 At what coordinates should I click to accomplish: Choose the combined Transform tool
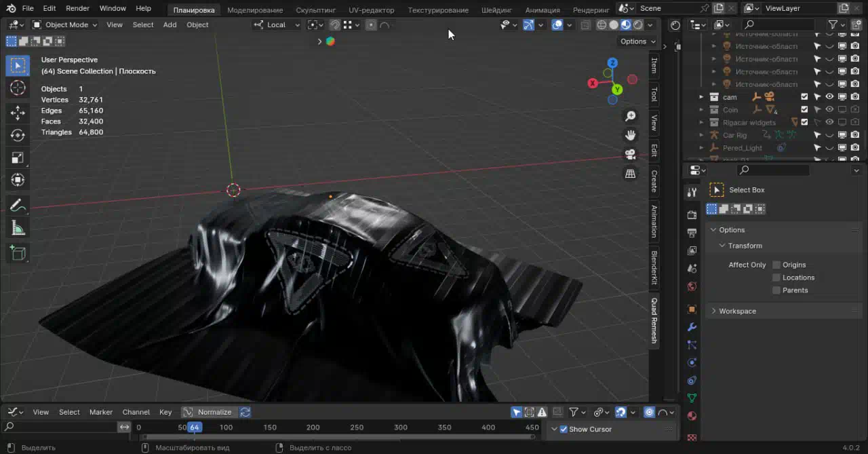[x=18, y=181]
